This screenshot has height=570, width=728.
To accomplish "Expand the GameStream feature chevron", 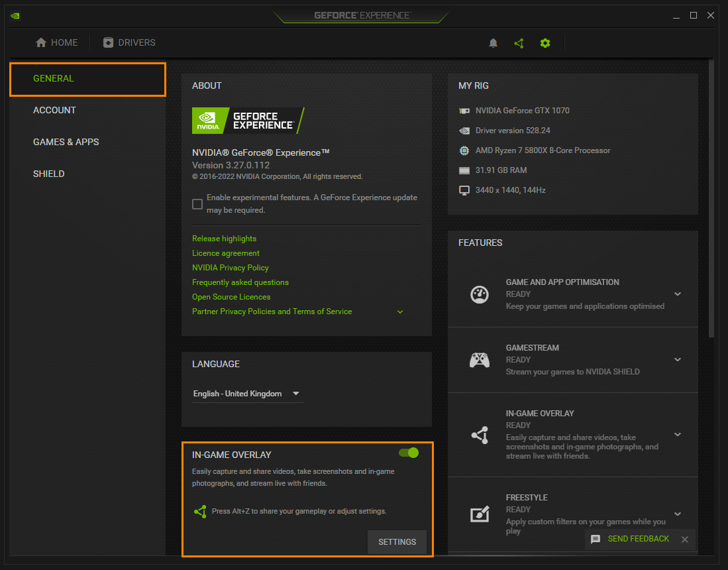I will click(x=678, y=359).
